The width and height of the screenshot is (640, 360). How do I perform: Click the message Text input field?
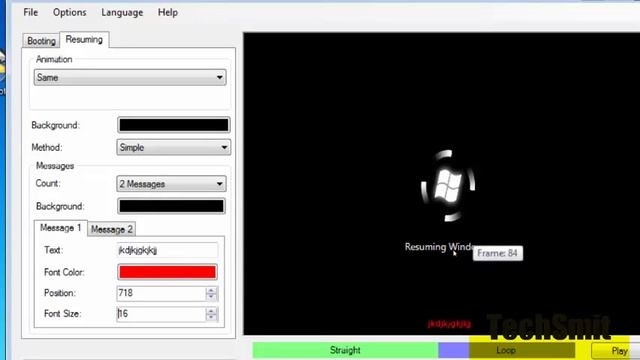[x=167, y=250]
